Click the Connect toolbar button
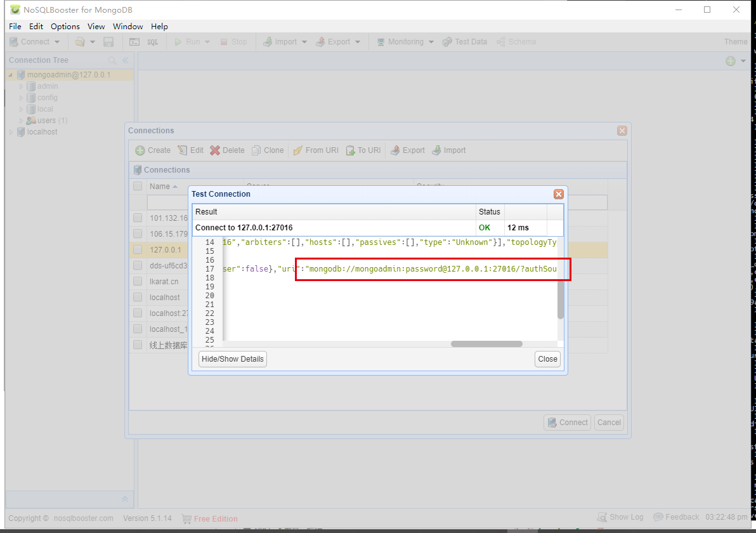This screenshot has height=533, width=756. [x=29, y=42]
